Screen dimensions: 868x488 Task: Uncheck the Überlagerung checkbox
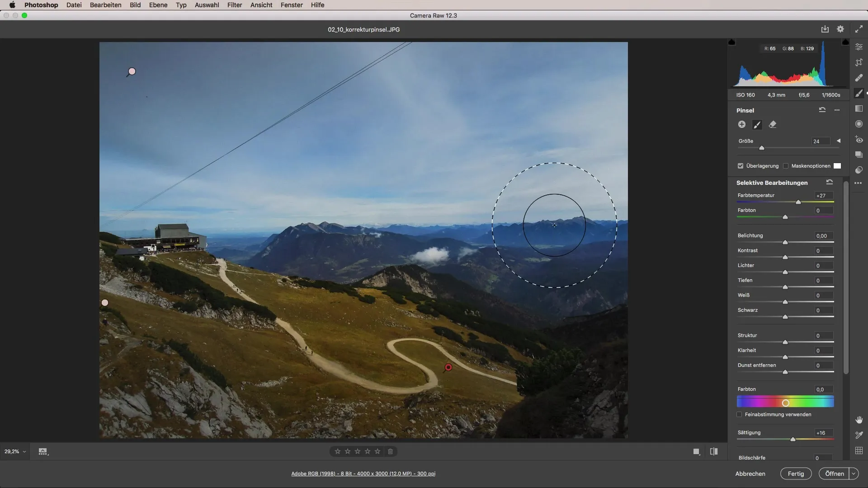point(741,166)
